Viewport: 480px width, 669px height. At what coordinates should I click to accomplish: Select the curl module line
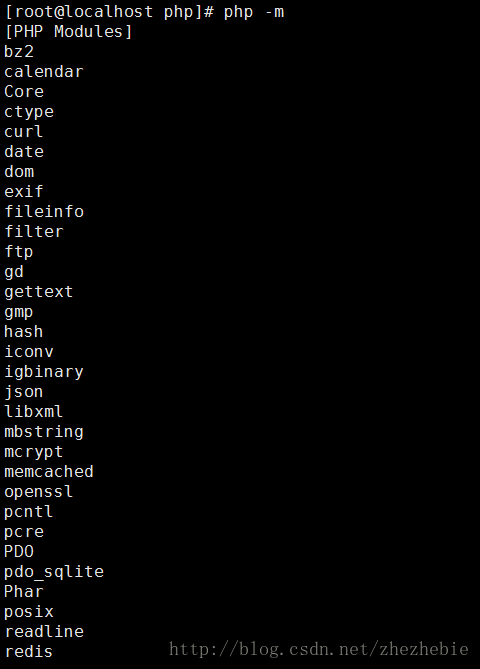point(23,131)
